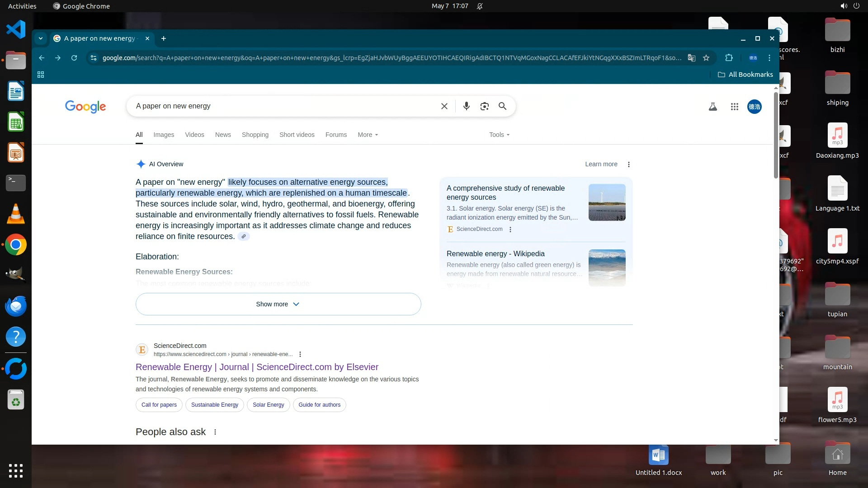Switch to the News tab

point(223,135)
